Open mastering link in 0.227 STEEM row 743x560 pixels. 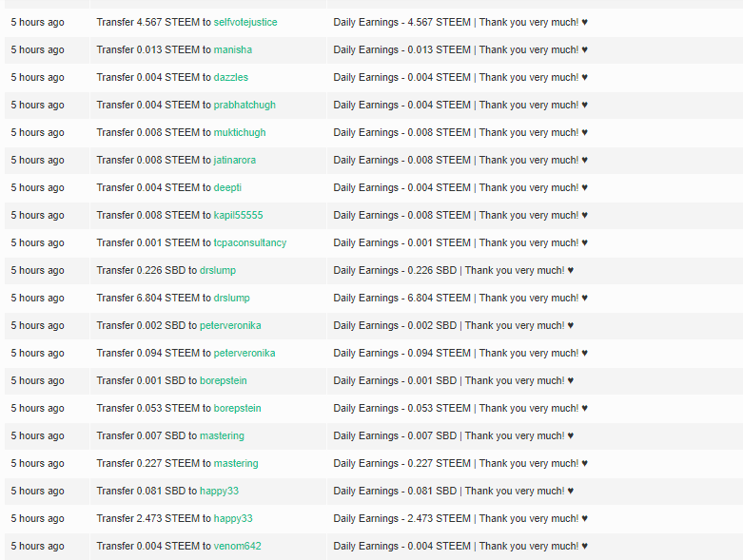click(x=236, y=463)
